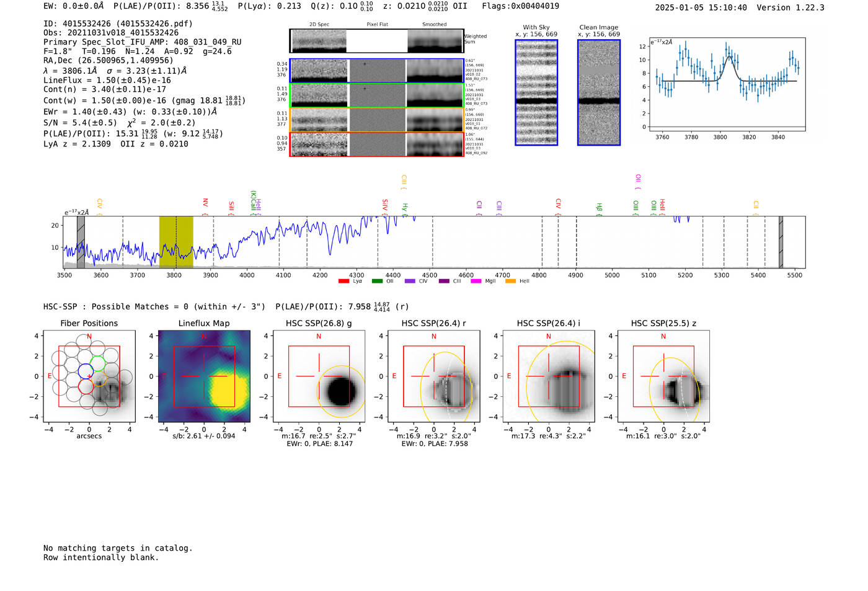Select the 'Flags:0x00404019' text

pos(520,6)
